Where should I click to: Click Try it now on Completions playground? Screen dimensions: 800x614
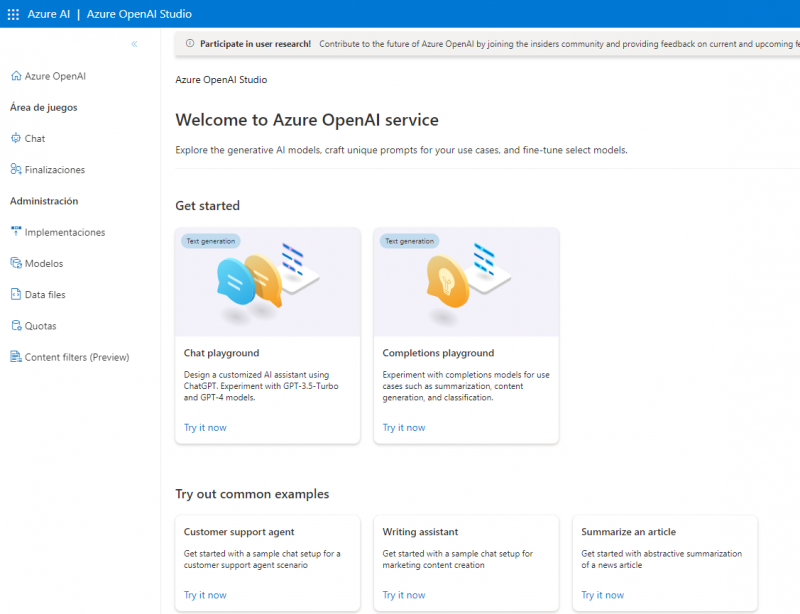(404, 428)
